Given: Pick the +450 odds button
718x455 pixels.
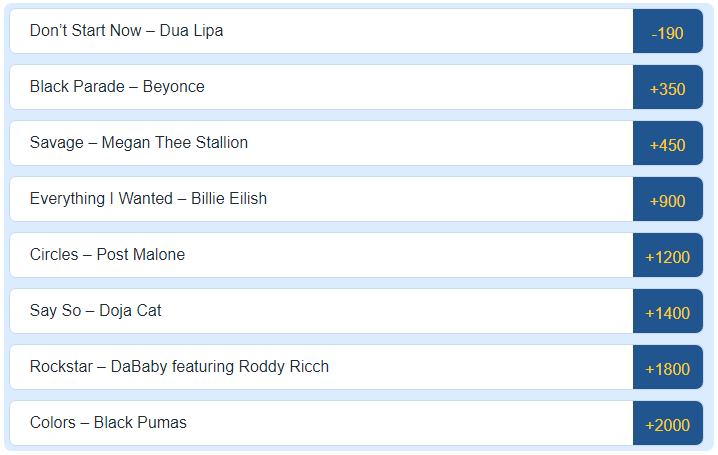Looking at the screenshot, I should pos(667,145).
